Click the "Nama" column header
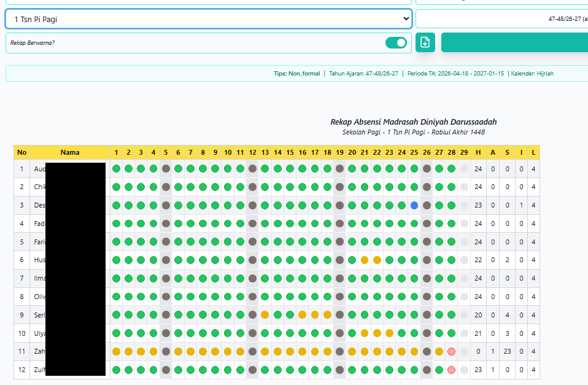This screenshot has height=385, width=588. pos(70,152)
